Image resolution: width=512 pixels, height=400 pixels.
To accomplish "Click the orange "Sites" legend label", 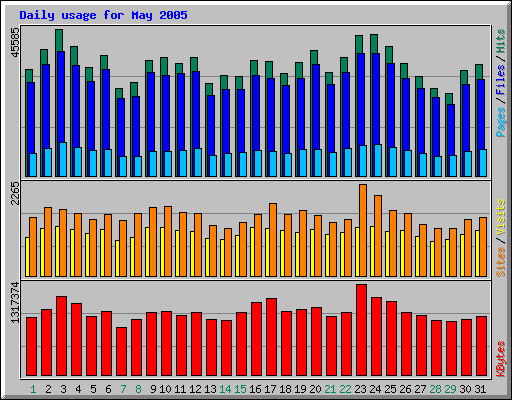I will point(501,262).
